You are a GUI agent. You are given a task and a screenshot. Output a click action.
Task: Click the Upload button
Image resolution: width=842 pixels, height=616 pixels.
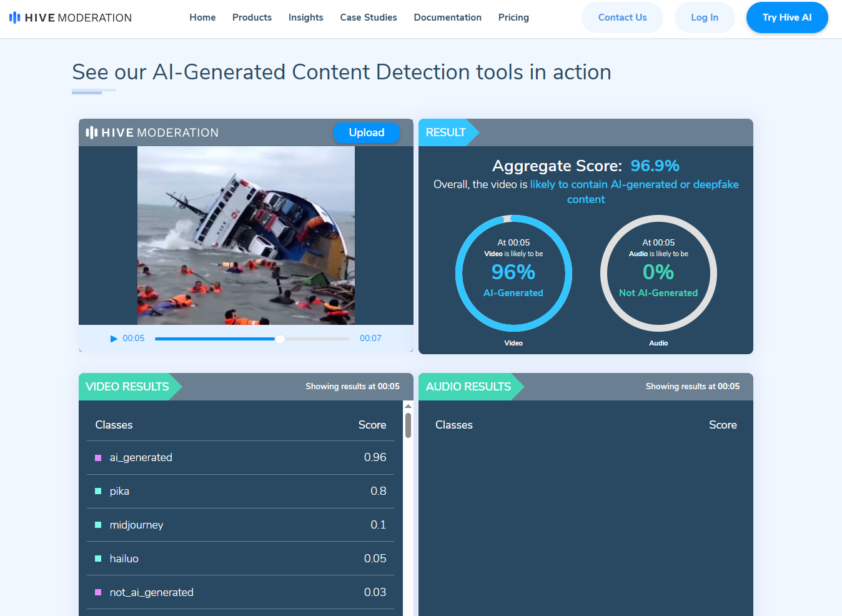pyautogui.click(x=367, y=132)
